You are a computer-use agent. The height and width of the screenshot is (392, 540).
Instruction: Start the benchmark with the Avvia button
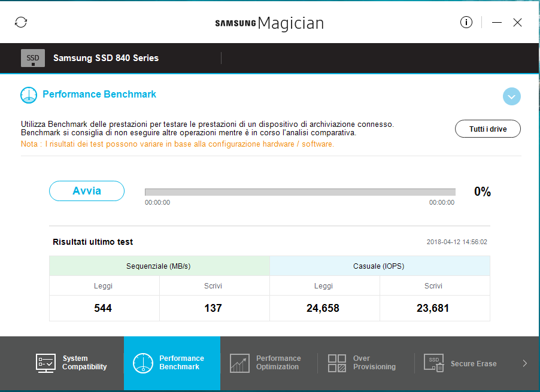point(87,191)
